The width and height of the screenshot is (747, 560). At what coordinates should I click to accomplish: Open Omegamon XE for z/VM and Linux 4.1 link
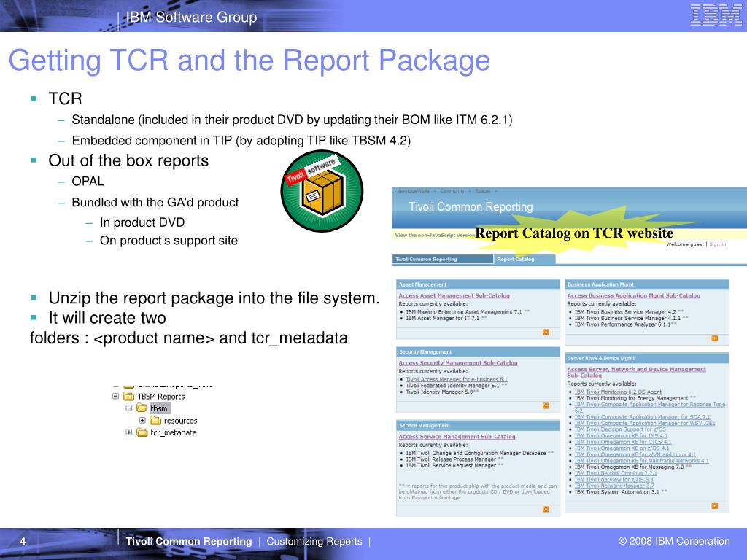[x=635, y=454]
